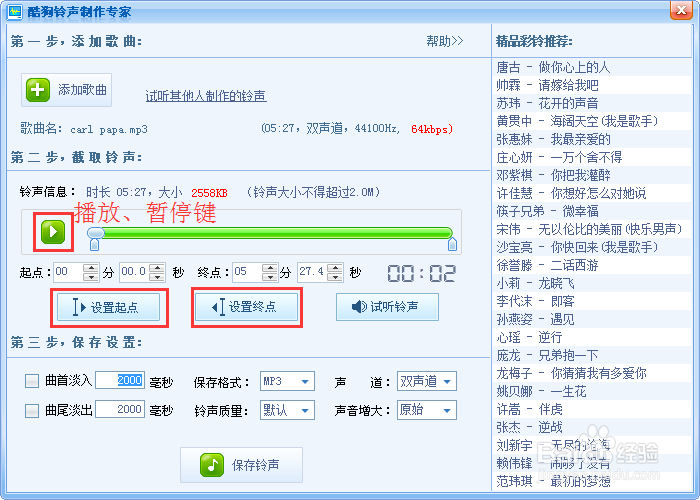Click the 终点 seconds input field

[312, 272]
